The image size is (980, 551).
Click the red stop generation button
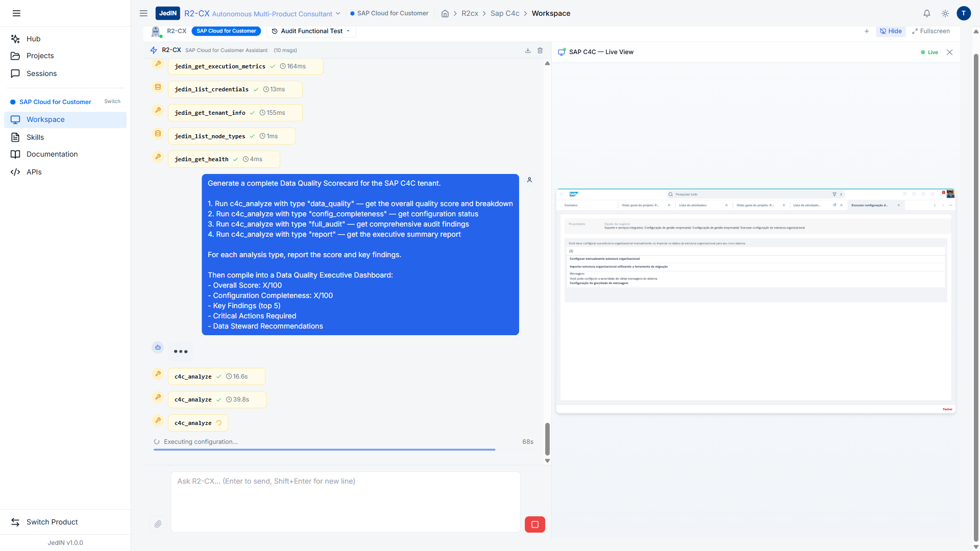534,524
